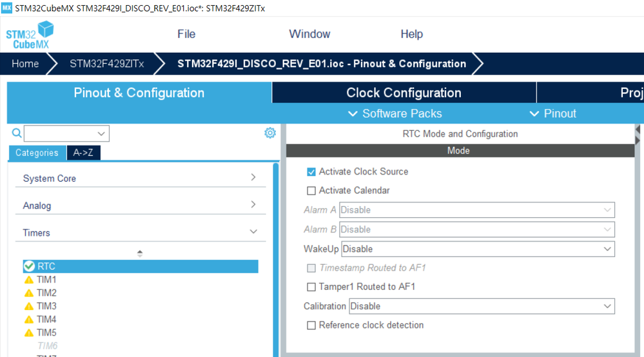Click the collapse panel arrows at right edge
The image size is (644, 357).
pyautogui.click(x=638, y=135)
